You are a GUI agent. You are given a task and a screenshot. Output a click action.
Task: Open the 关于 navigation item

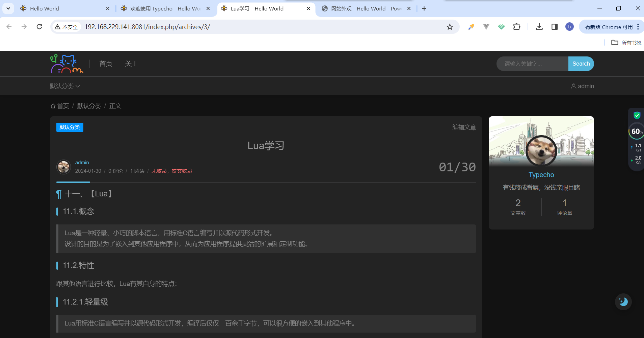tap(131, 64)
